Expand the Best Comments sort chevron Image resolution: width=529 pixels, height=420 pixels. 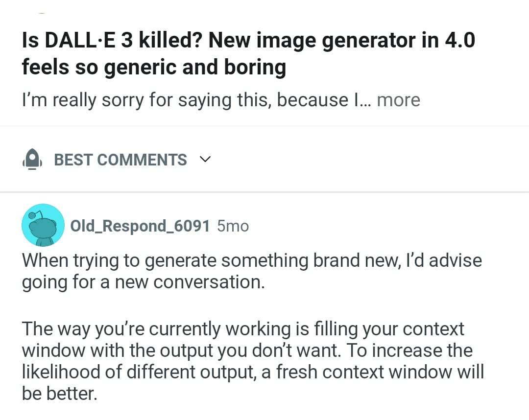coord(205,160)
